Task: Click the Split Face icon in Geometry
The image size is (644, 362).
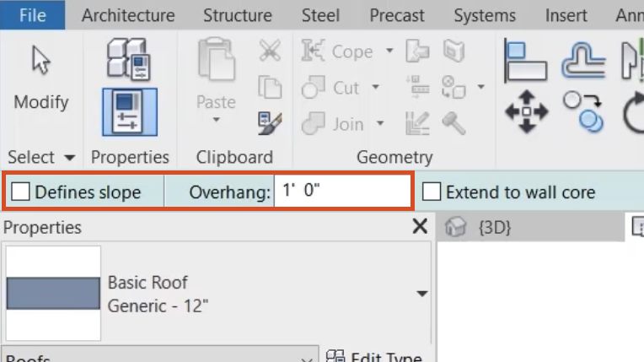Action: 453,51
